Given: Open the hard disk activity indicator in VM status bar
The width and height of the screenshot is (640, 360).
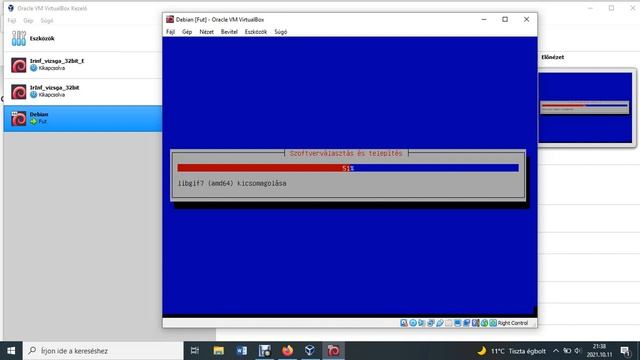Looking at the screenshot, I should [x=404, y=323].
